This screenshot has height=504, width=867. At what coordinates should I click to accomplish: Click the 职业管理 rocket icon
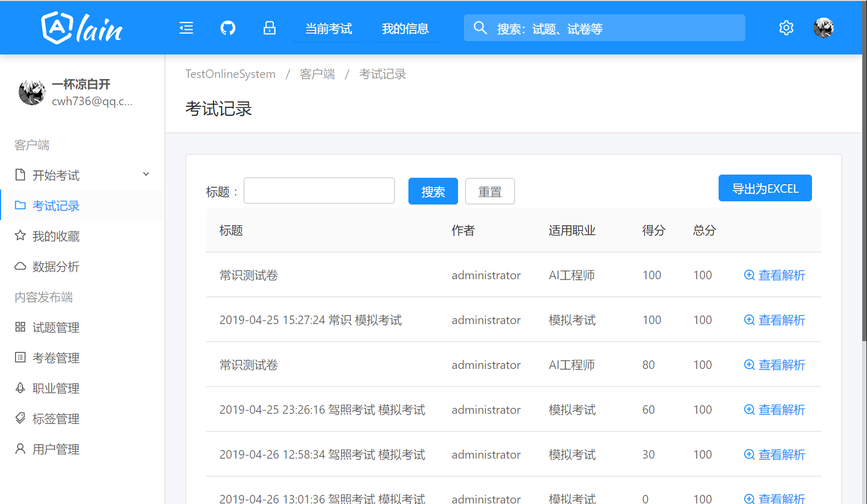point(20,388)
